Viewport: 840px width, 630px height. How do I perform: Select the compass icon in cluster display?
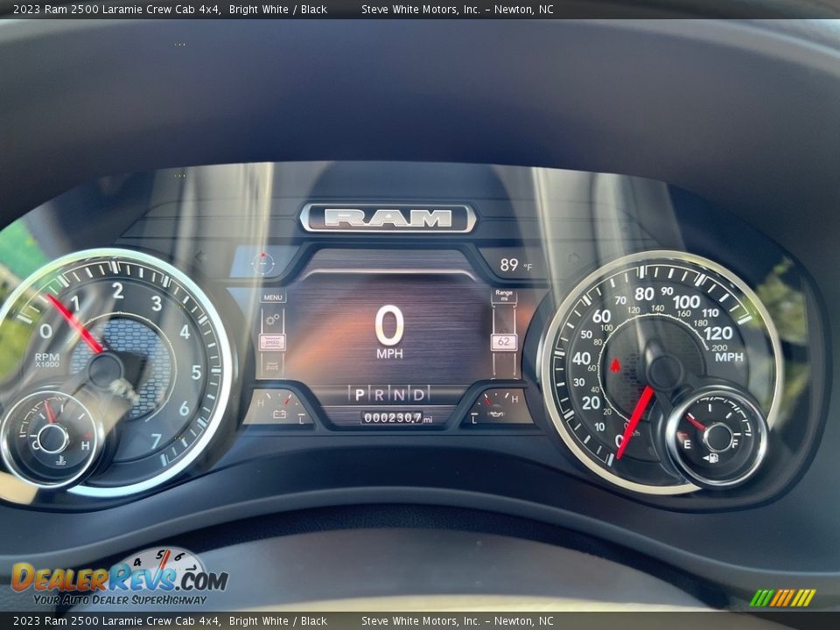[263, 262]
